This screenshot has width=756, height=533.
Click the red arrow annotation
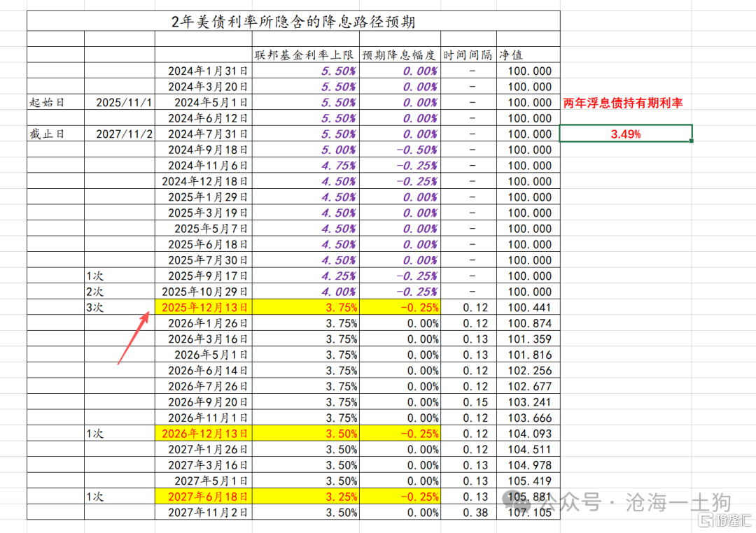pos(133,336)
